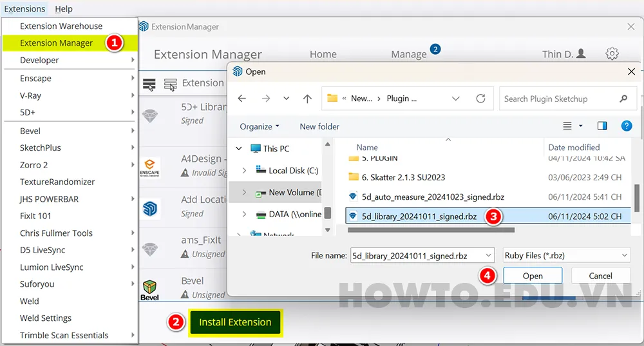Open the Ruby Files type dropdown

pyautogui.click(x=565, y=256)
